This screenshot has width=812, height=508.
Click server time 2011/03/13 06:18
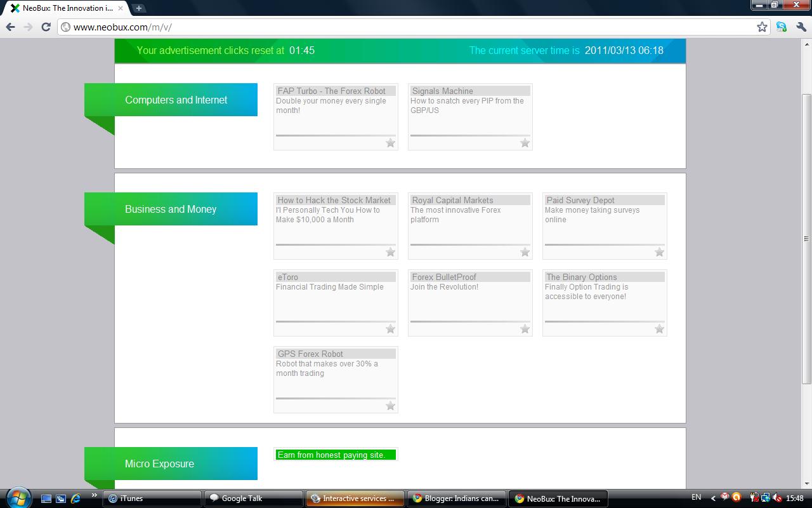624,50
